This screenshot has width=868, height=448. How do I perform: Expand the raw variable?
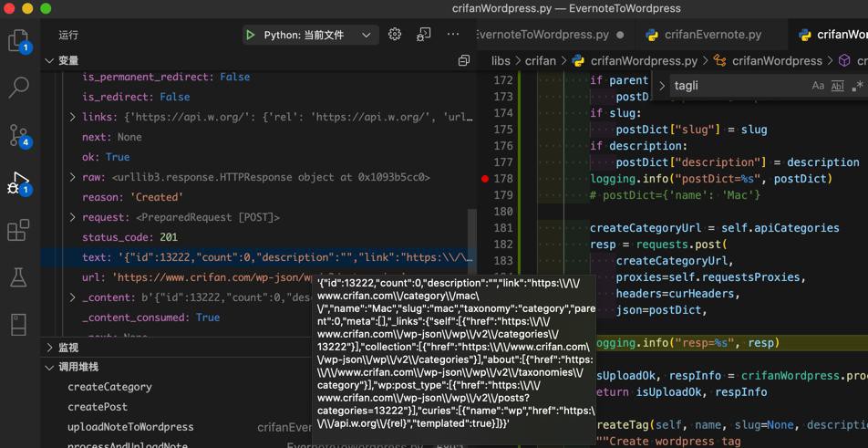click(x=72, y=177)
